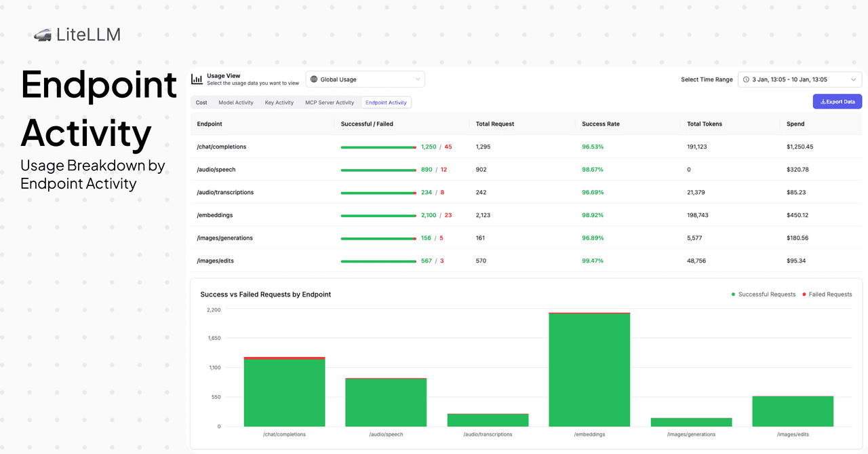This screenshot has width=868, height=454.
Task: Click the /audio/transcriptions bar in chart
Action: point(488,420)
